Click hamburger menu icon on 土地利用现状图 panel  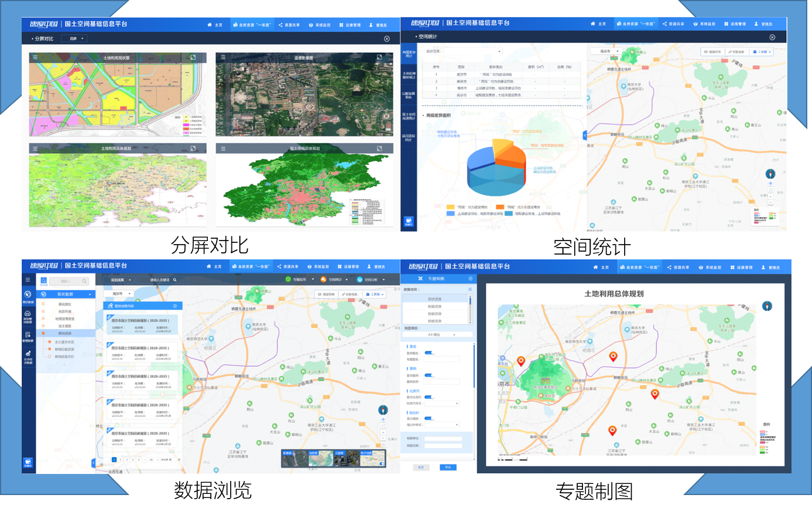[35, 57]
